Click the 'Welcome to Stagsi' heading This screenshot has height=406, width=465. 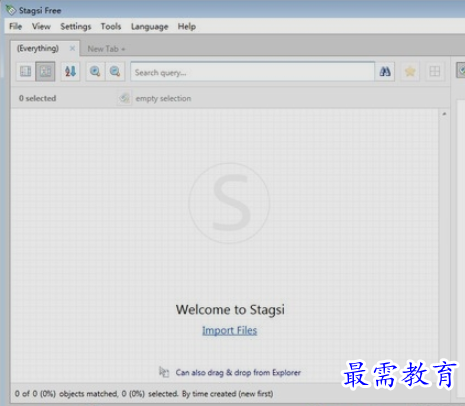pyautogui.click(x=230, y=310)
